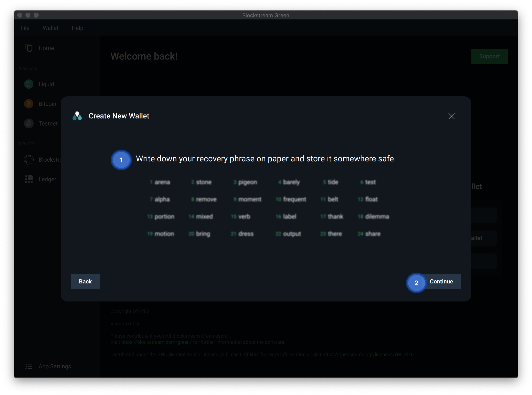The image size is (532, 395).
Task: Click recovery word 8 'remove'
Action: click(206, 199)
